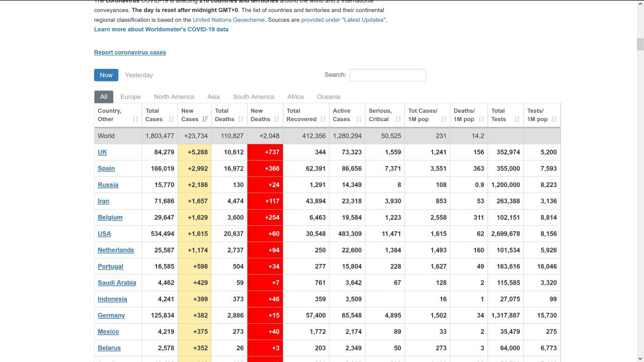
Task: Click Belgium new deaths cell +254
Action: point(265,217)
